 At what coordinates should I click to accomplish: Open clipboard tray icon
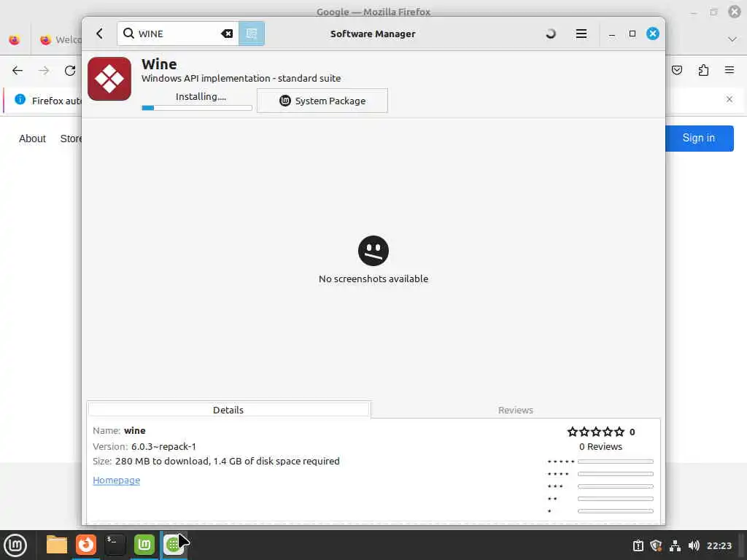tap(638, 545)
